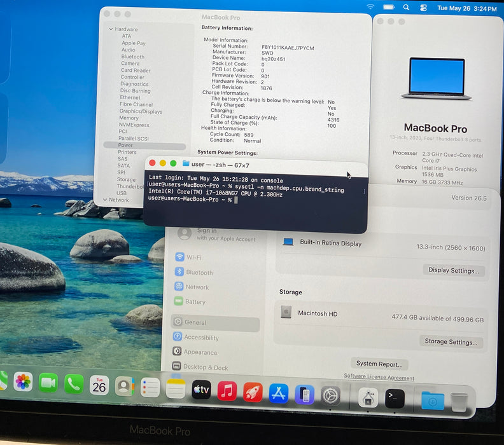504x445 pixels.
Task: Open the rocket app icon in Dock
Action: point(253,392)
